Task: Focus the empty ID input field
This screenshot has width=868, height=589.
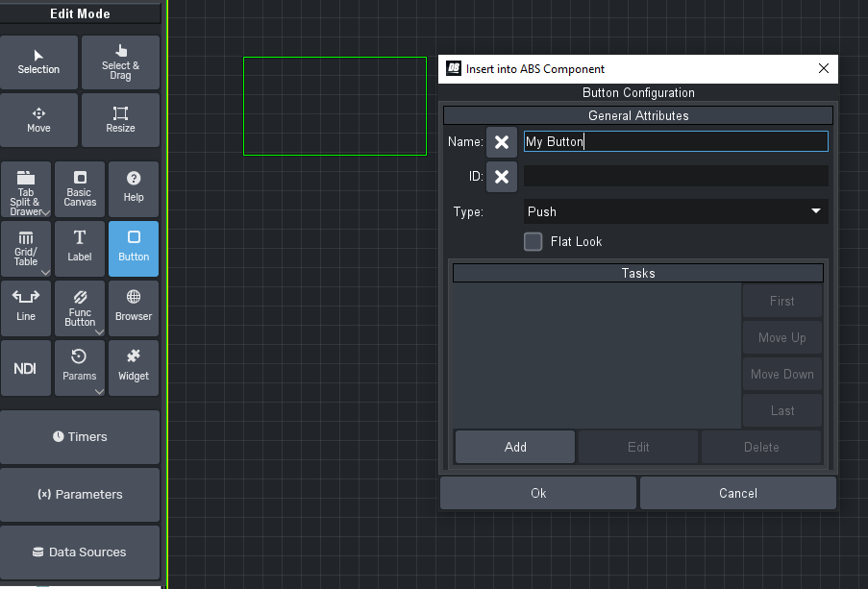Action: 676,176
